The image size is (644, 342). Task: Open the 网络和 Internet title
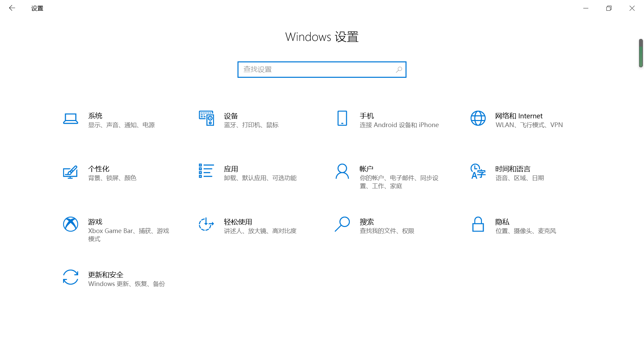click(x=519, y=116)
